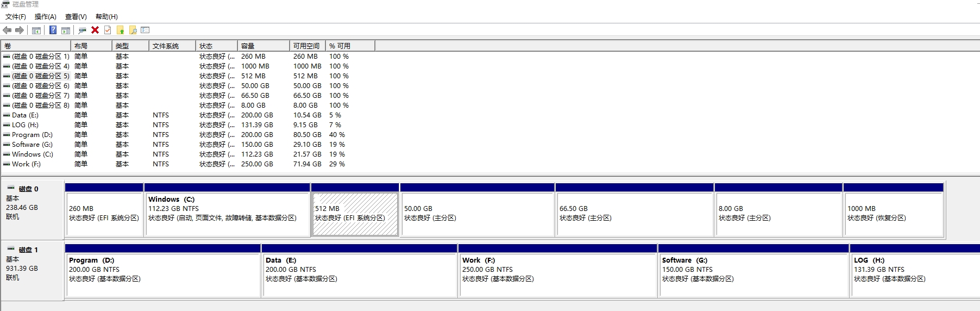Open the 帮助(H) menu

(106, 17)
